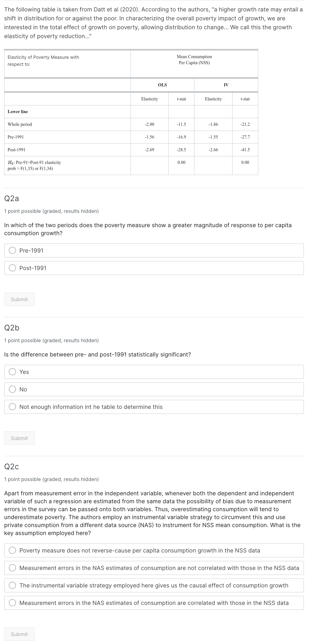Screen dimensions: 311x644
Task: Select 'NAS errors are correlated with NSS' option
Action: (13, 603)
